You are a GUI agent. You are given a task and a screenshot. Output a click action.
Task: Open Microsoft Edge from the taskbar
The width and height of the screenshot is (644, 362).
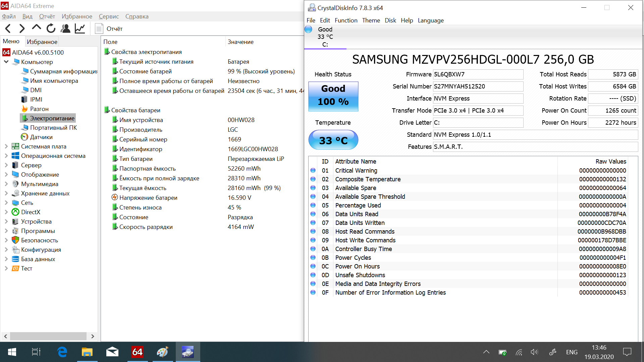(x=62, y=352)
